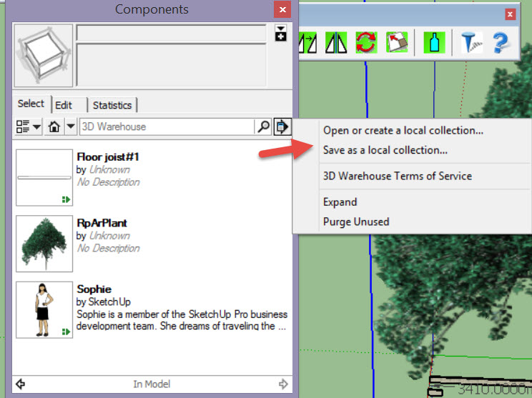532x398 pixels.
Task: Switch to the Edit tab
Action: tap(64, 105)
